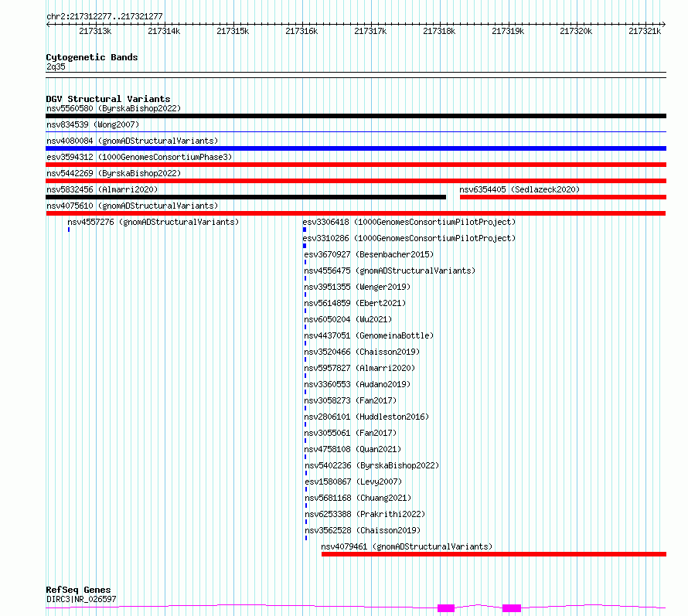Click the 217318k ruler position
The height and width of the screenshot is (616, 688).
pos(439,31)
